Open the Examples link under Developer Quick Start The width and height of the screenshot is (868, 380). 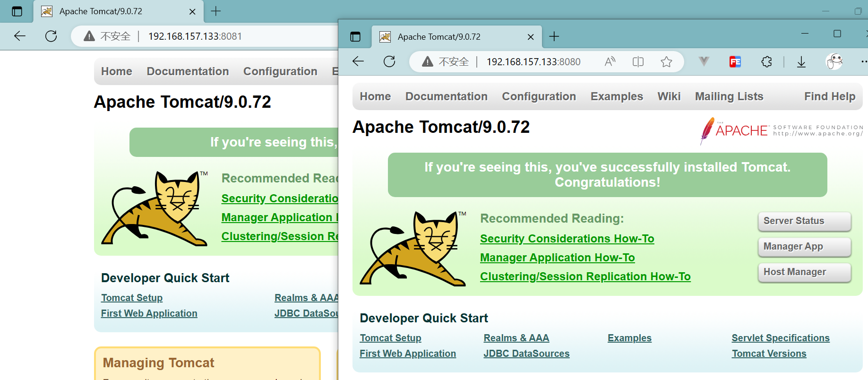click(629, 338)
